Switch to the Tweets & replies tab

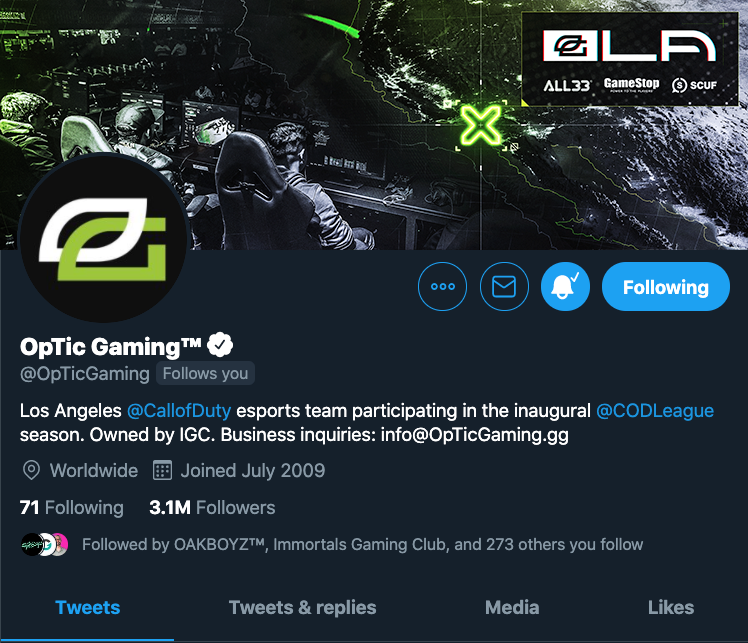point(302,608)
